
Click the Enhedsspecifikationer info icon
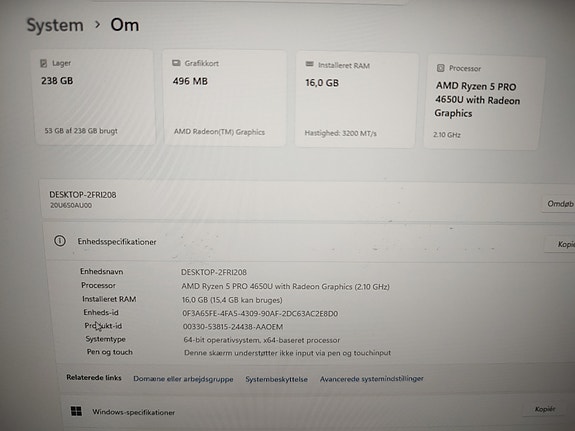(60, 241)
